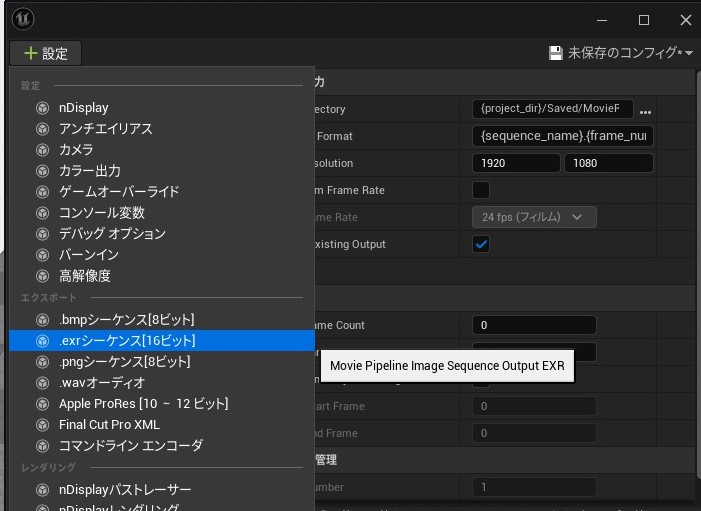
Task: Click the icon beside .wavオーディオ
Action: 42,383
